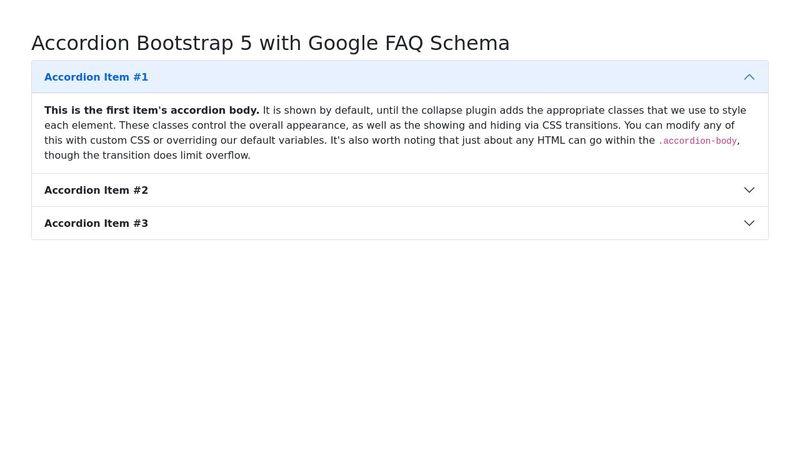Image resolution: width=800 pixels, height=450 pixels.
Task: Expand the Accordion Item #2 section
Action: 400,190
